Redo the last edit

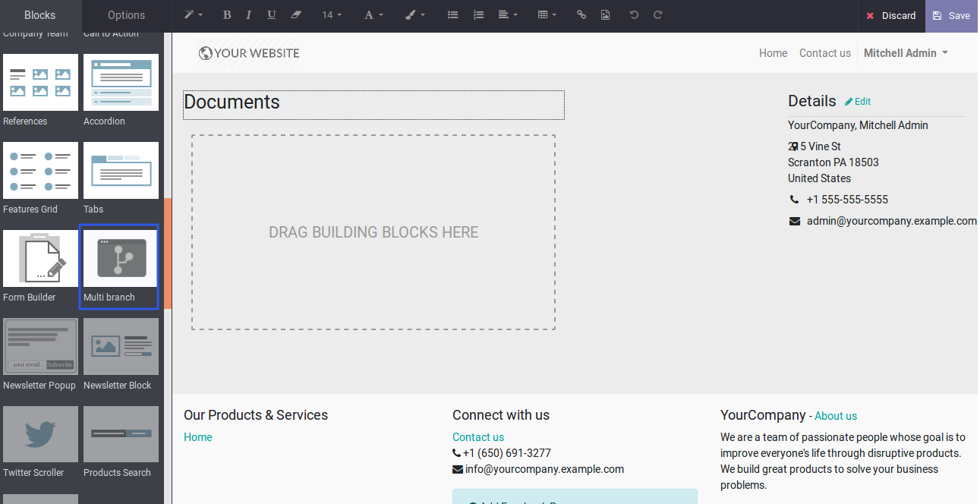[x=658, y=15]
